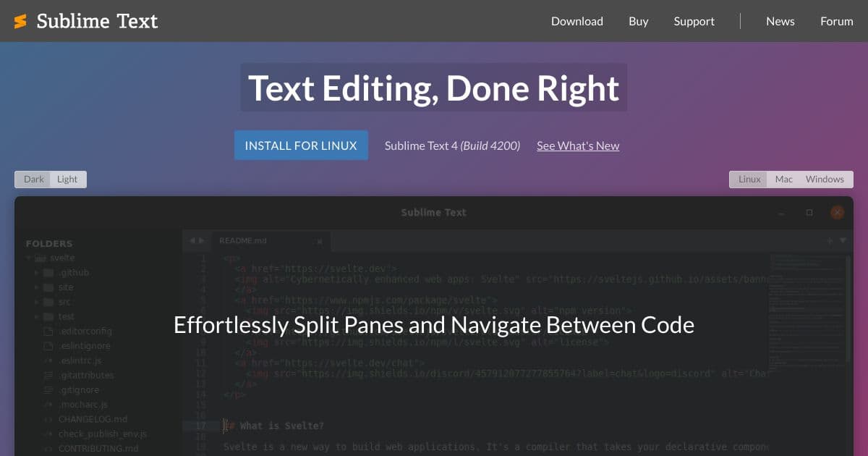868x456 pixels.
Task: Open a new tab with the plus icon
Action: pyautogui.click(x=830, y=240)
